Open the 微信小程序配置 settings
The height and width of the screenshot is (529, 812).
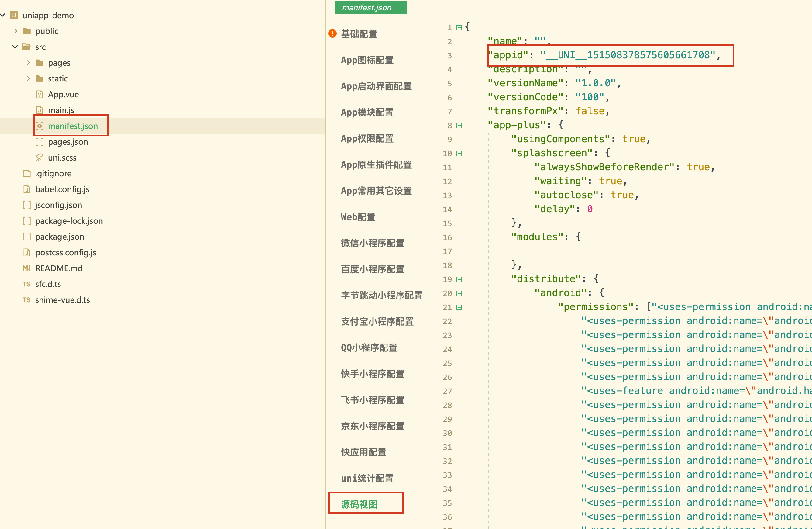tap(373, 243)
